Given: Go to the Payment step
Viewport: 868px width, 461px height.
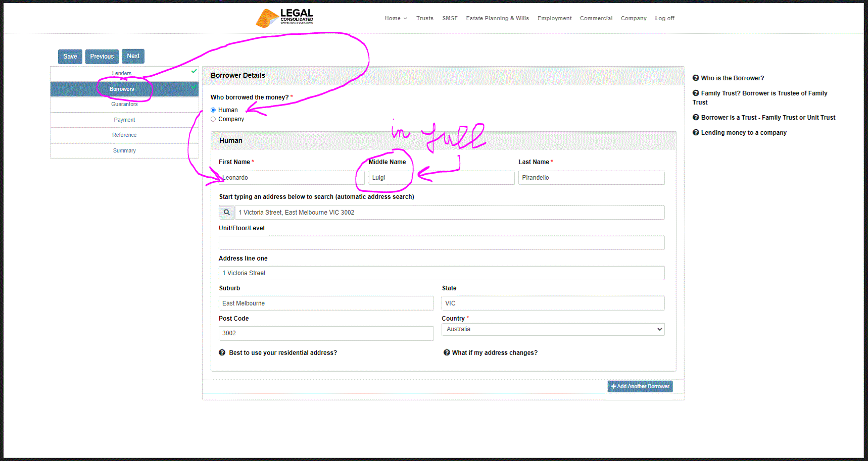Looking at the screenshot, I should (x=124, y=120).
